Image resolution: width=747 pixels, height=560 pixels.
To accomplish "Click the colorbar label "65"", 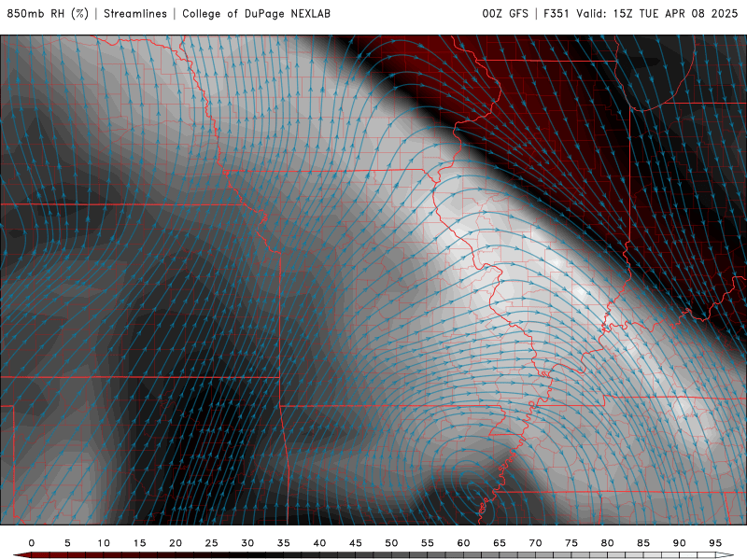I will [x=500, y=543].
